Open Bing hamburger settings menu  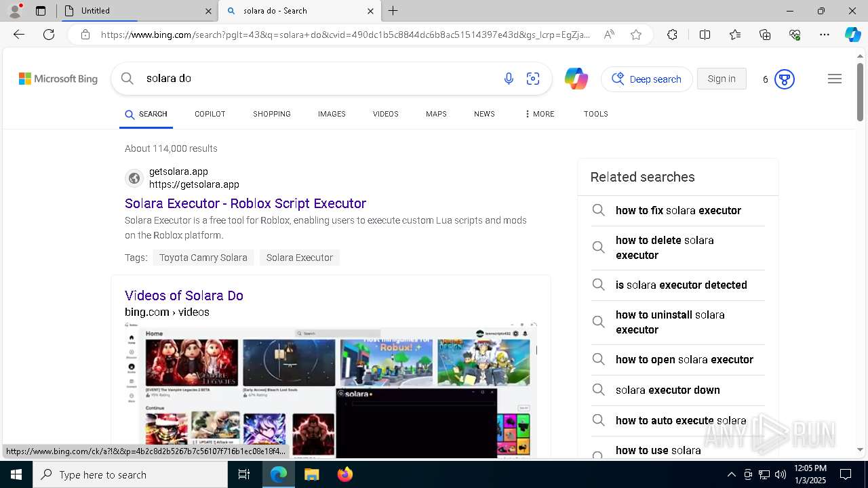[x=835, y=79]
